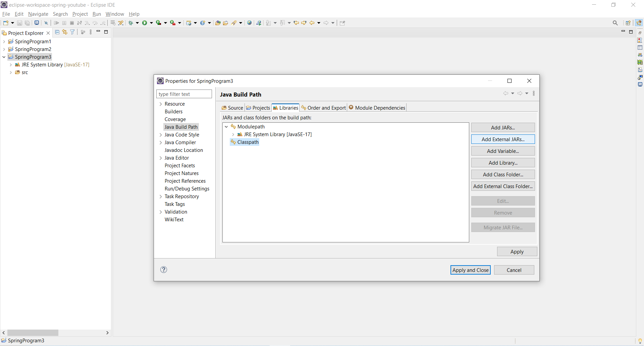Click the Add JARs... button
This screenshot has height=346, width=644.
point(503,127)
